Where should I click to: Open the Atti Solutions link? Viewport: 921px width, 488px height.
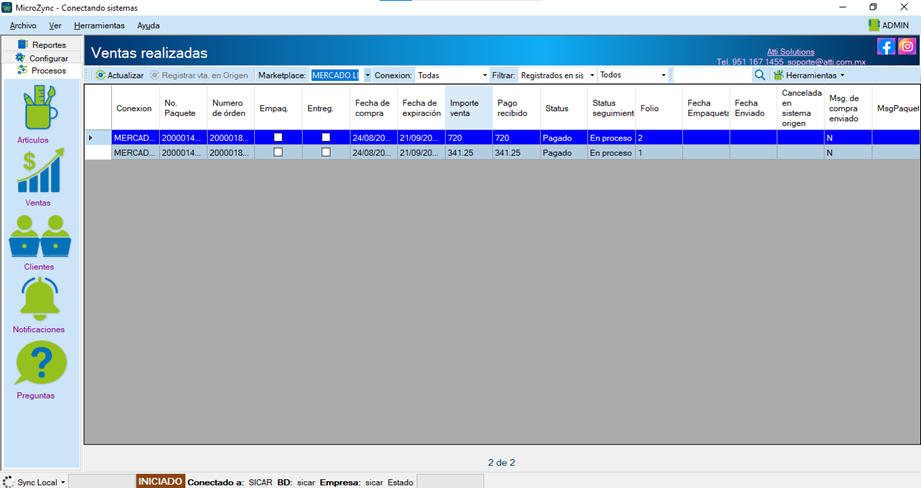[x=791, y=52]
